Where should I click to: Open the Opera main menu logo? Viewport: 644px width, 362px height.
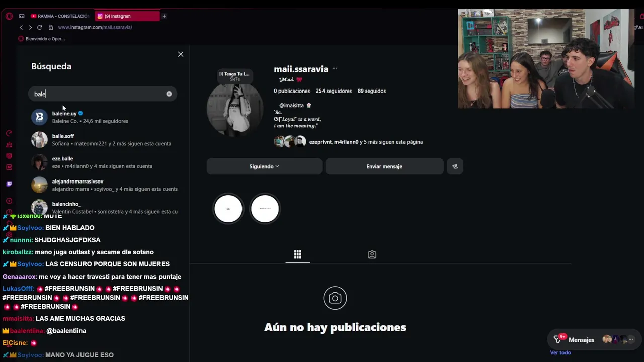tap(9, 16)
